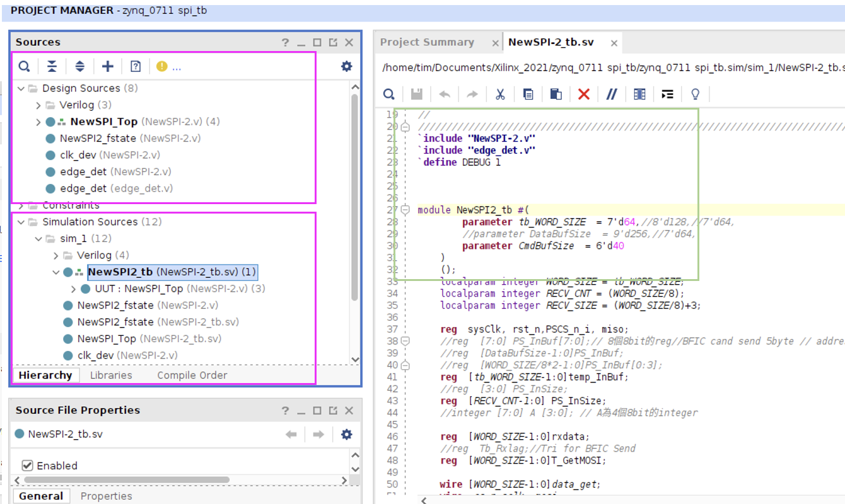Open Sources panel settings gear

tap(346, 66)
